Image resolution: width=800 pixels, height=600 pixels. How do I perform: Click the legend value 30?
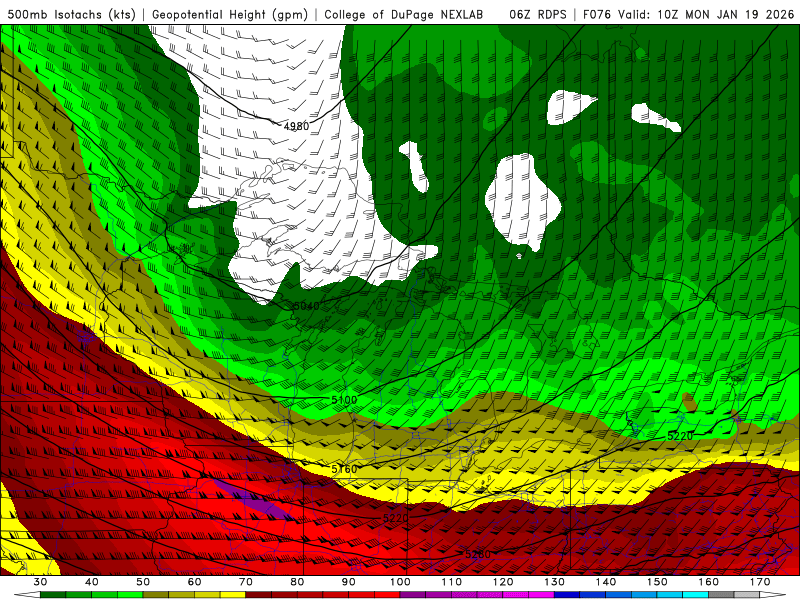click(40, 582)
